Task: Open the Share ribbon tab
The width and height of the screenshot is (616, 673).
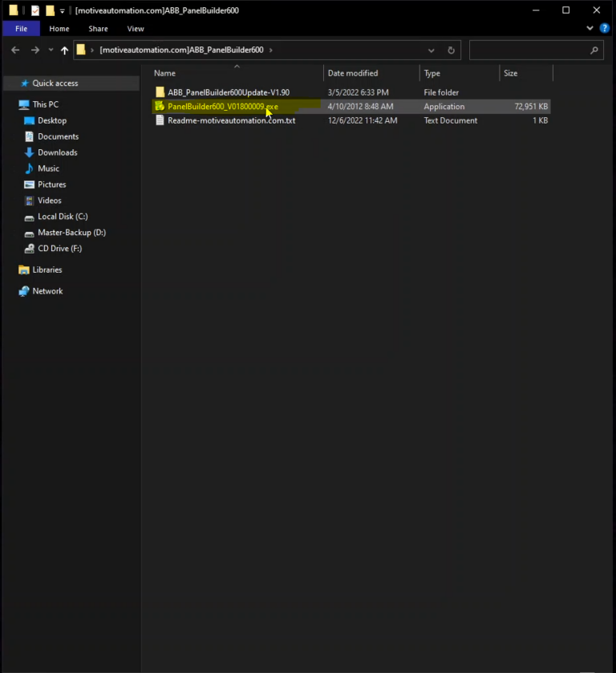Action: tap(98, 28)
